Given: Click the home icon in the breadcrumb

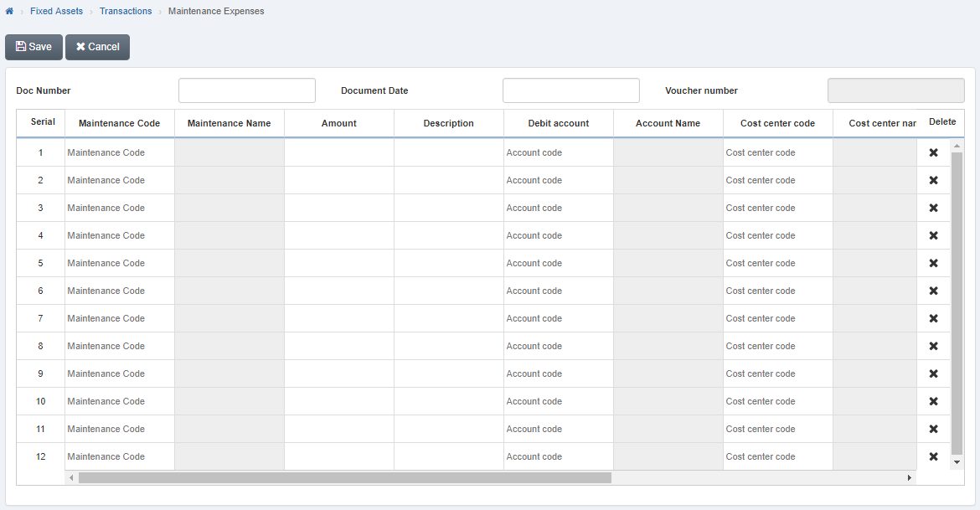Looking at the screenshot, I should [x=8, y=11].
